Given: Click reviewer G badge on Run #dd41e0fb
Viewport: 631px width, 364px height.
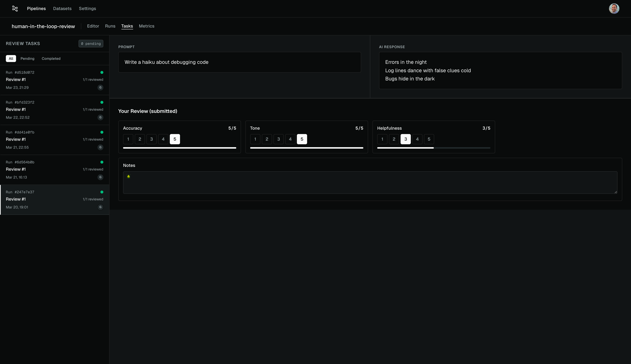Looking at the screenshot, I should pyautogui.click(x=100, y=147).
